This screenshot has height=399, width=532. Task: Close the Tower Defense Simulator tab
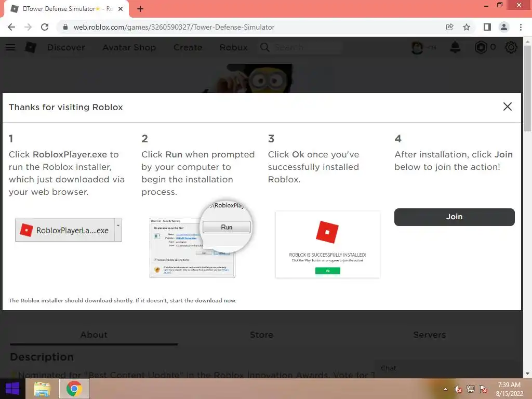click(x=121, y=9)
